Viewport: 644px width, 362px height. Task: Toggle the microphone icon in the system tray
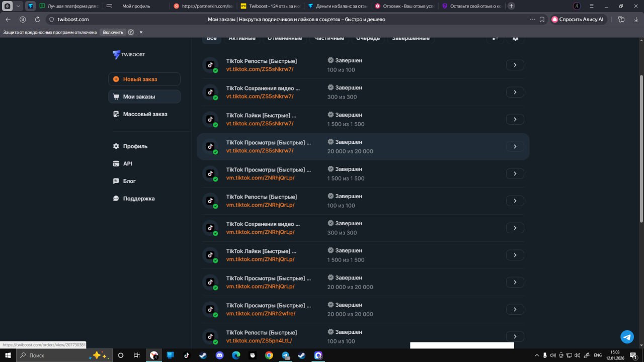click(x=545, y=355)
